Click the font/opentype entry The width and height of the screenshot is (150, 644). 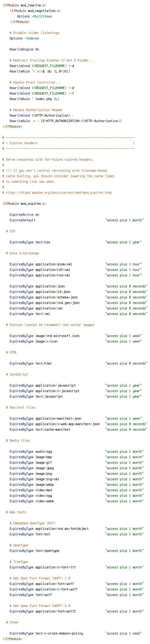coord(47,551)
